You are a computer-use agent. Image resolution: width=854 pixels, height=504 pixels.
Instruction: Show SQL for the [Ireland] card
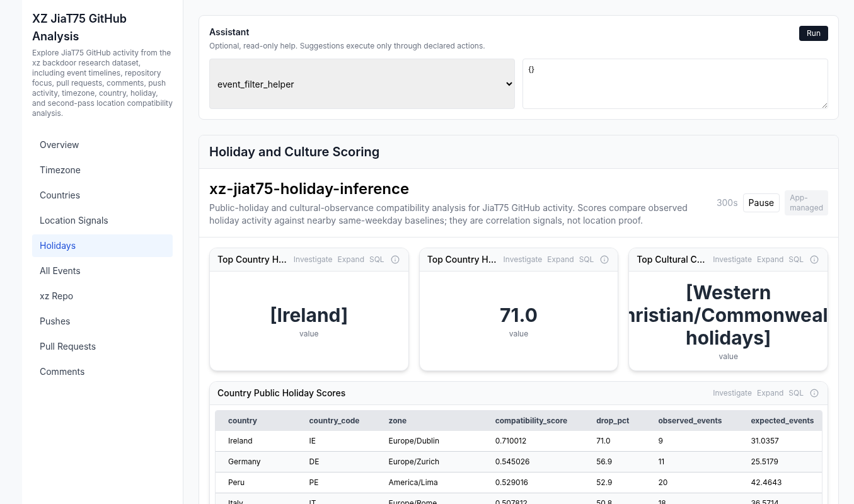(376, 260)
